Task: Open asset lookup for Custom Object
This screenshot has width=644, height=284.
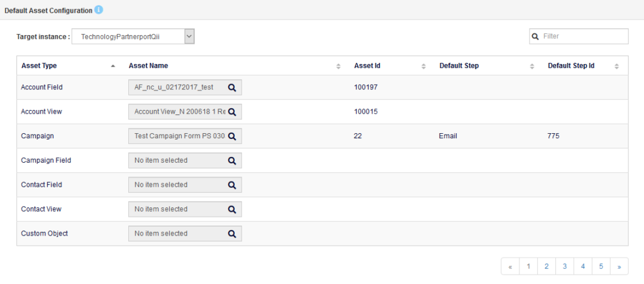Action: coord(231,234)
